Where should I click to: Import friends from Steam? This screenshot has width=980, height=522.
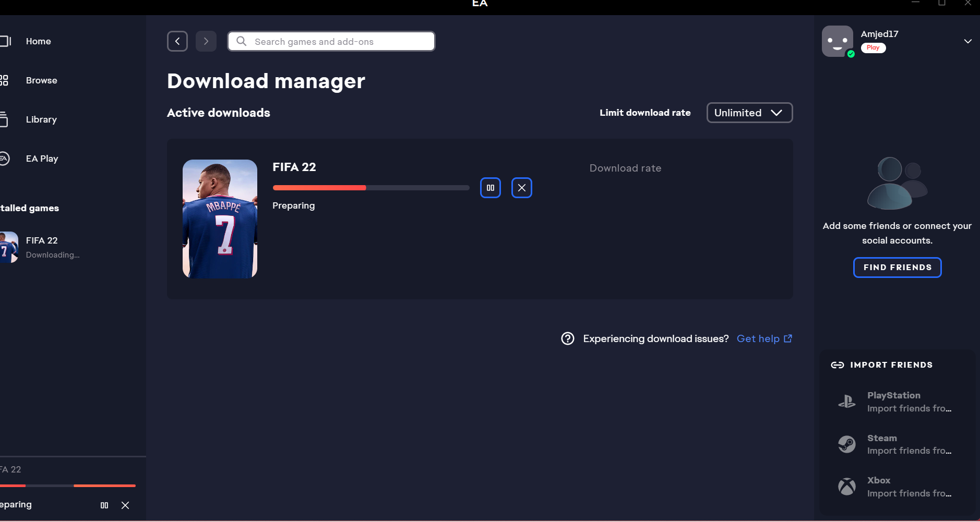(897, 444)
